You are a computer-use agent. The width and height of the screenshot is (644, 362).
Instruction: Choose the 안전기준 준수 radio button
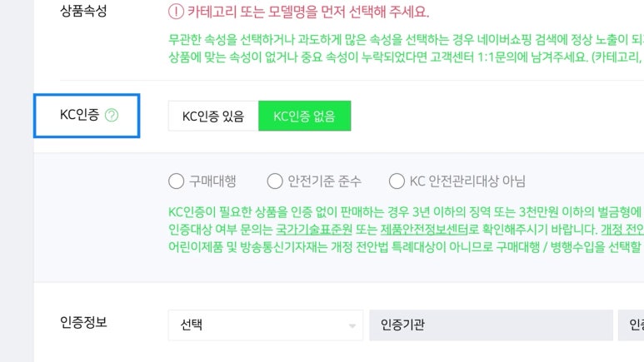(x=275, y=181)
